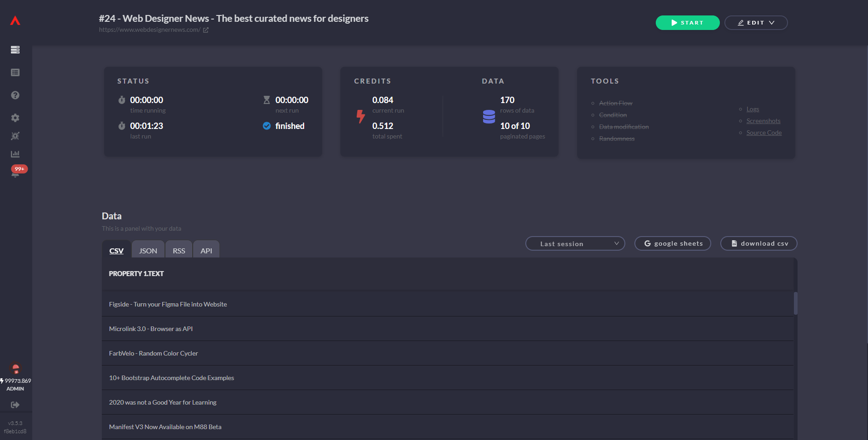Viewport: 868px width, 440px height.
Task: Open the webdesignernews.com URL link
Action: click(x=150, y=30)
